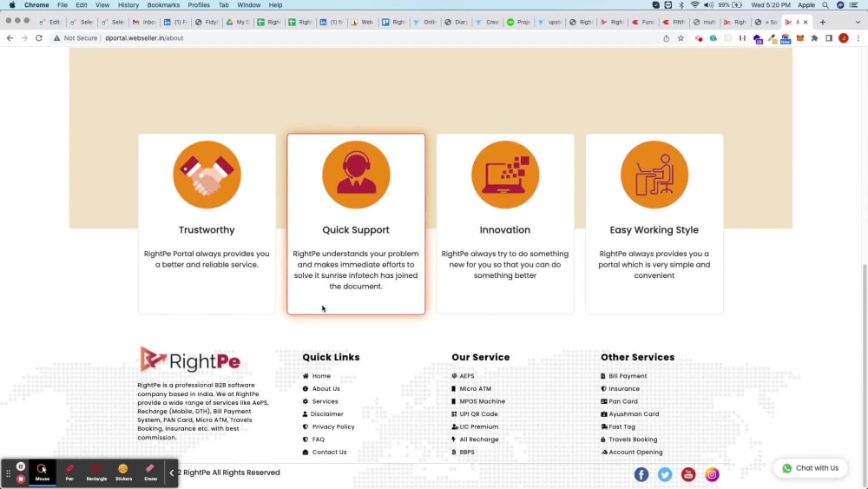Viewport: 868px width, 489px height.
Task: Open the History menu
Action: pyautogui.click(x=128, y=5)
